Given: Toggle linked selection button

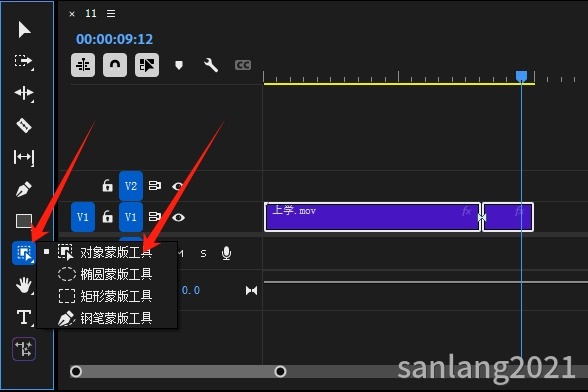Looking at the screenshot, I should coord(147,65).
